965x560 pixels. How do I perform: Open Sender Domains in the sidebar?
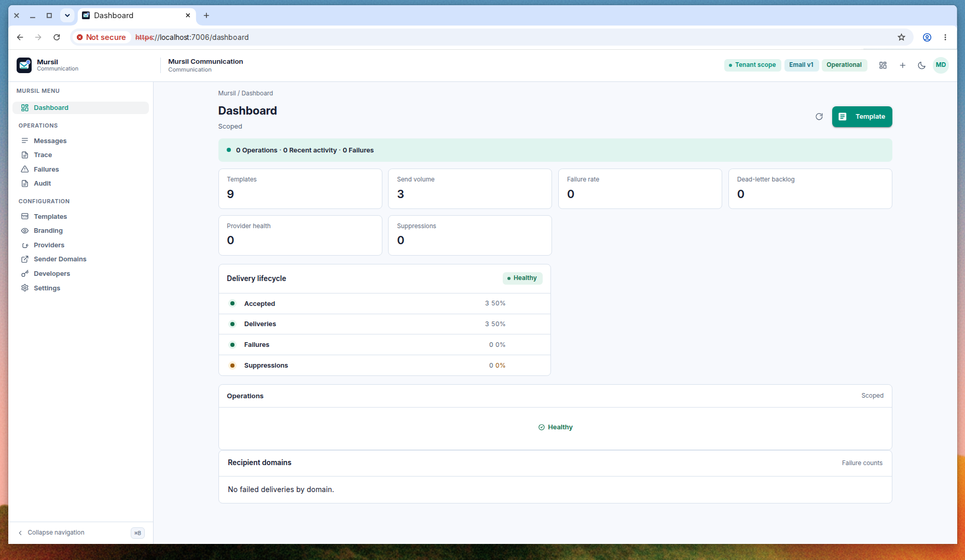click(80, 259)
